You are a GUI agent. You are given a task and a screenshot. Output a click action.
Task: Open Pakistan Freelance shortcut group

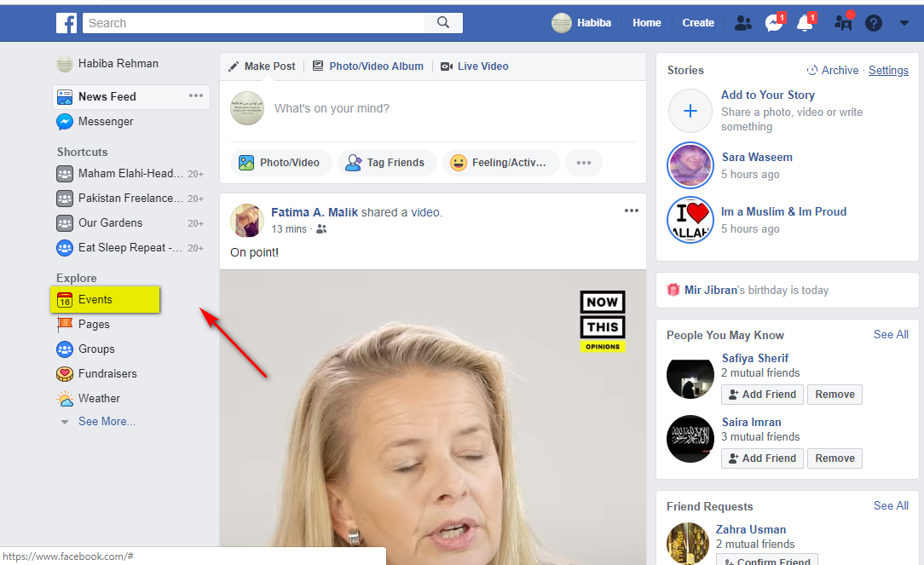click(x=130, y=198)
